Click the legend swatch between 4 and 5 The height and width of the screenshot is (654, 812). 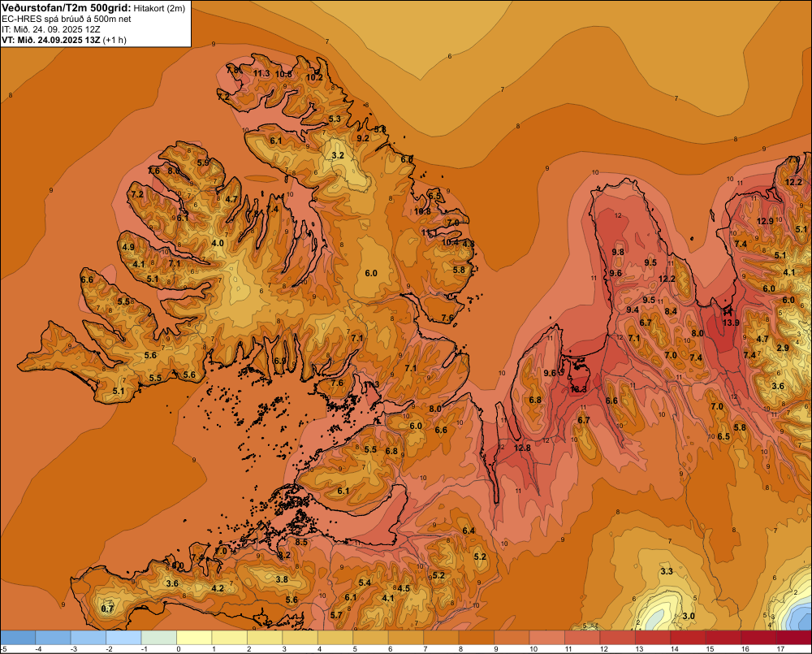pyautogui.click(x=335, y=638)
